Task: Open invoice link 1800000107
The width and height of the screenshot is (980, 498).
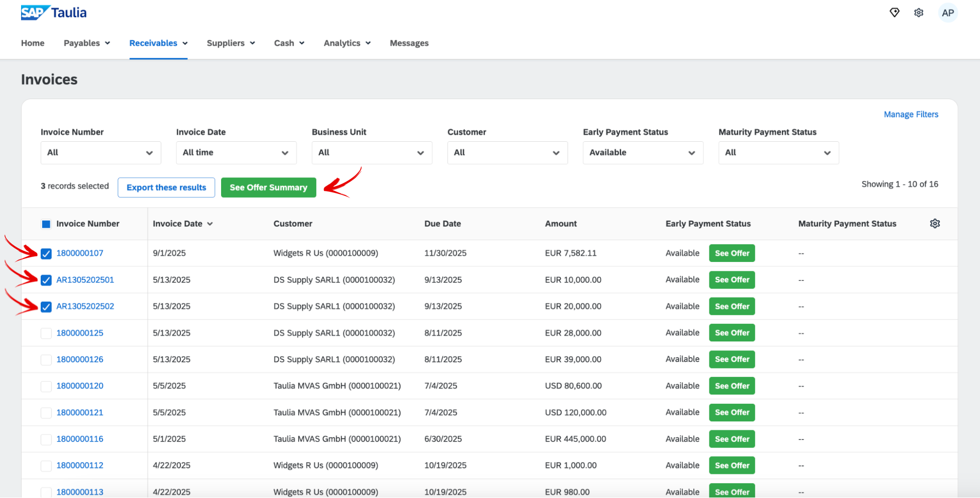Action: 80,253
